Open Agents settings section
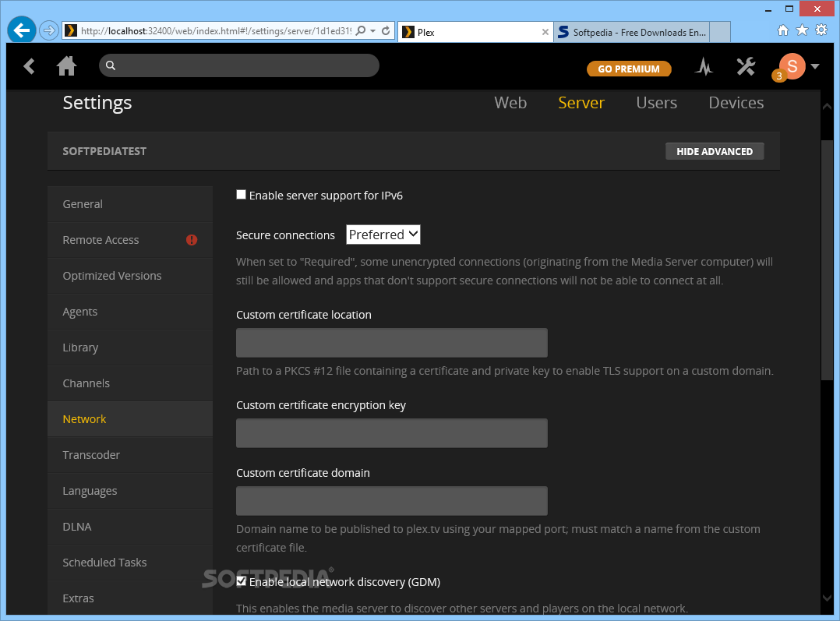Image resolution: width=840 pixels, height=621 pixels. pyautogui.click(x=130, y=312)
